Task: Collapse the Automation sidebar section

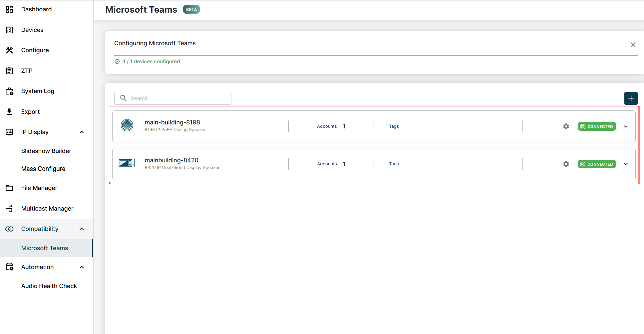Action: (x=82, y=267)
